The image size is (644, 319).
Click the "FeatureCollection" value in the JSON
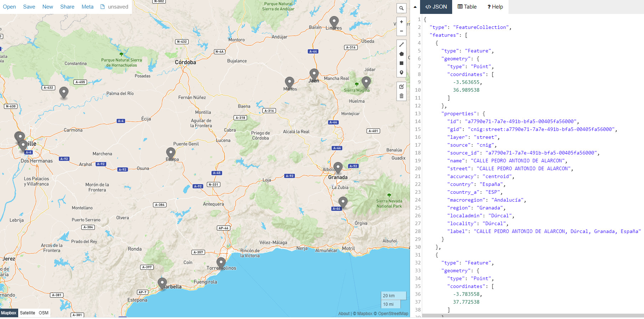click(x=481, y=27)
